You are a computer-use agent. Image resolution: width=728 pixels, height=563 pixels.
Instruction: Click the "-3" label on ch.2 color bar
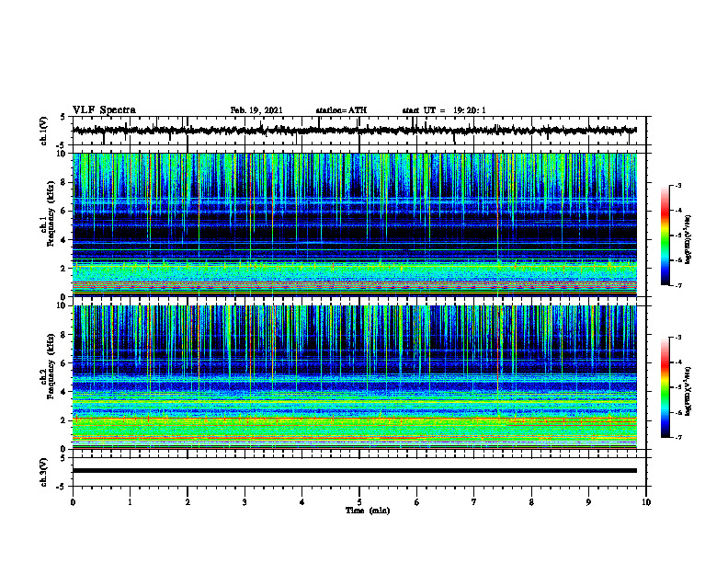(x=677, y=338)
